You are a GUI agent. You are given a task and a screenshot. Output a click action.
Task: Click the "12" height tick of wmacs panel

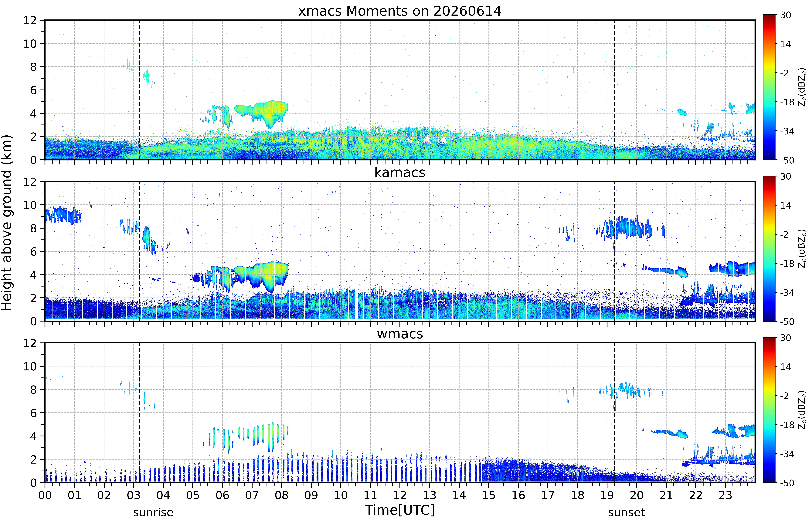click(30, 343)
